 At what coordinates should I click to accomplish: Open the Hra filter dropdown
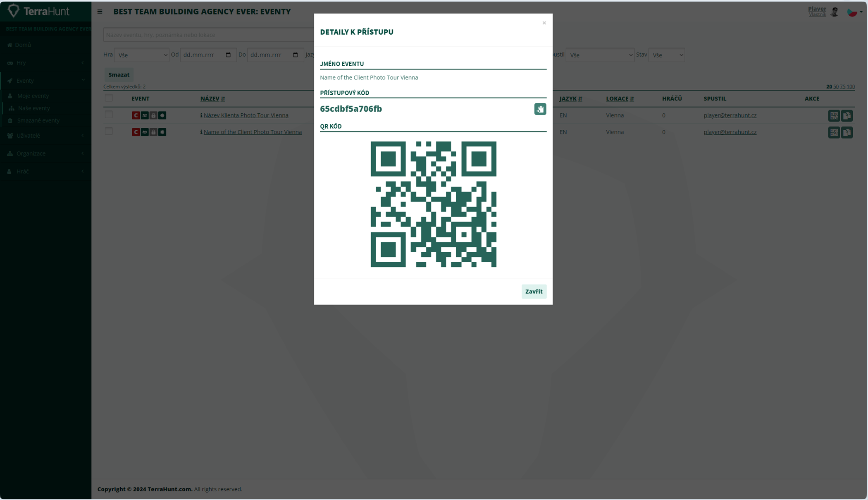pyautogui.click(x=141, y=55)
